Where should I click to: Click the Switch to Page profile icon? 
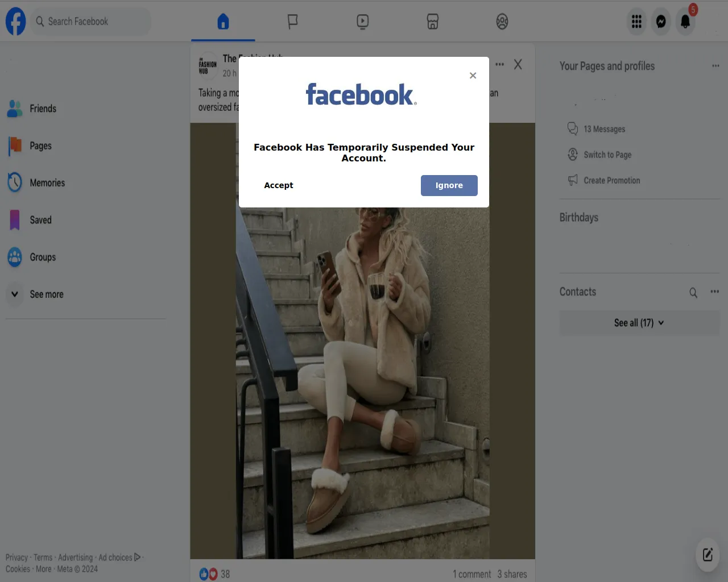pos(573,155)
